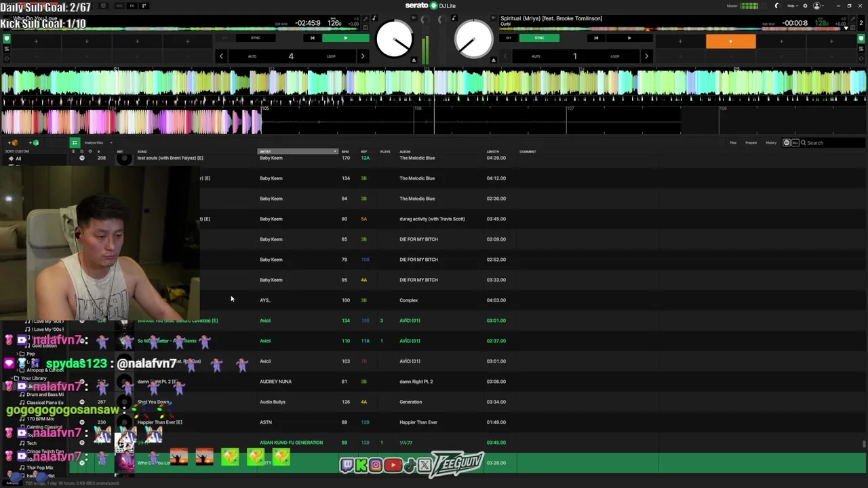Select right deck hot cue pad mode
868x488 pixels.
863,39
